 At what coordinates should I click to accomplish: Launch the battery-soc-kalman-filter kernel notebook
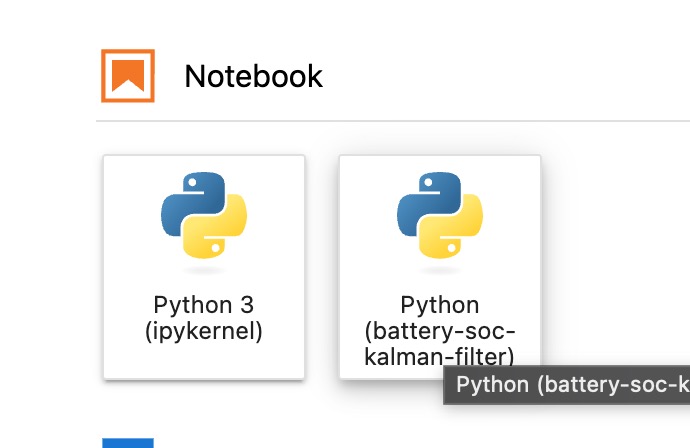click(440, 267)
